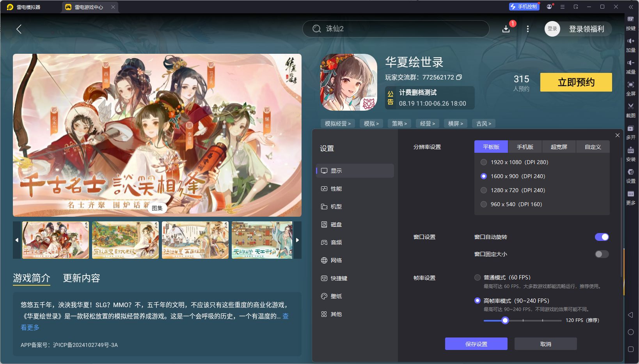Click the 安装 APK install icon
Viewport: 639px width, 364px height.
pos(631,154)
